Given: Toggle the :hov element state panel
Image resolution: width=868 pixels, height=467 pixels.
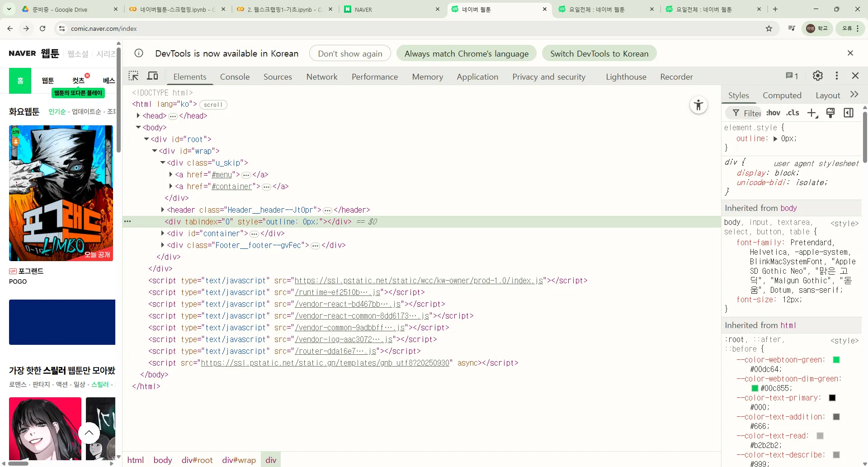Looking at the screenshot, I should [x=774, y=113].
